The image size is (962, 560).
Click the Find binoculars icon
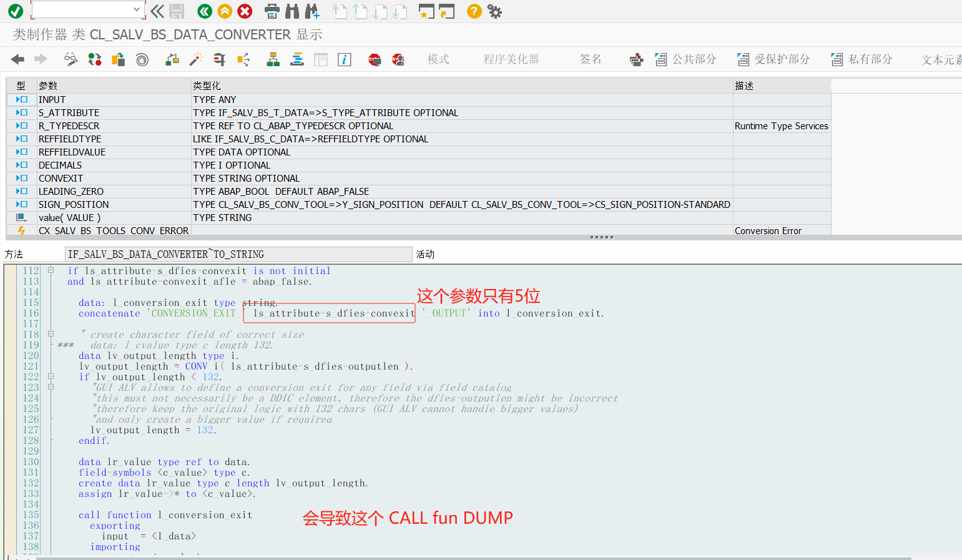[292, 11]
